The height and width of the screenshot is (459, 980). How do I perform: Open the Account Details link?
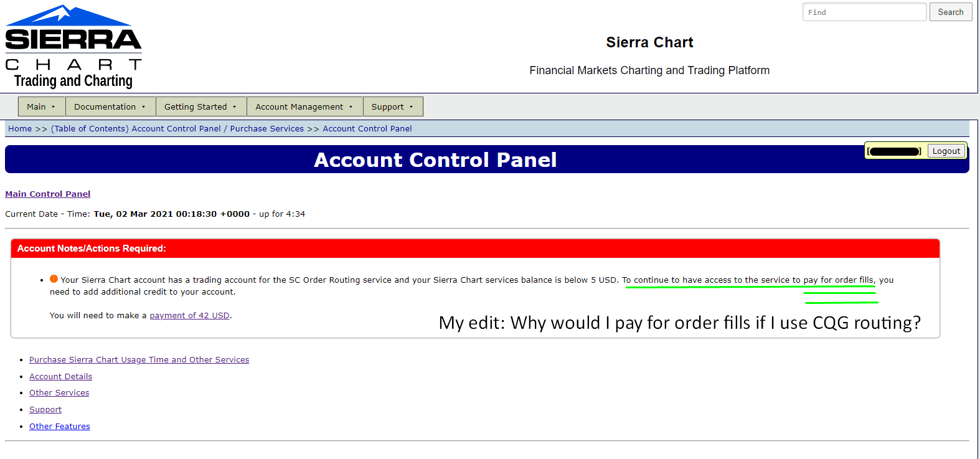pos(60,376)
